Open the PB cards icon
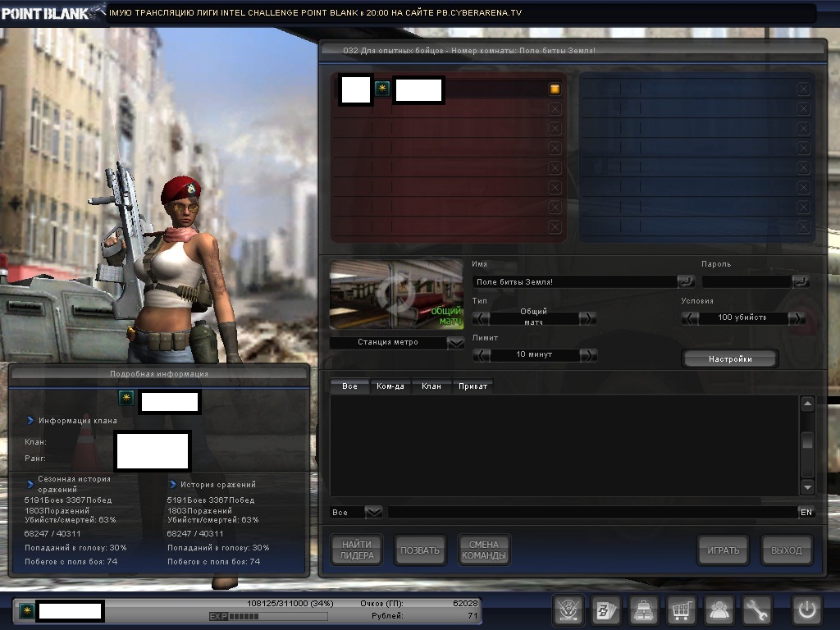The image size is (840, 630). coord(606,610)
